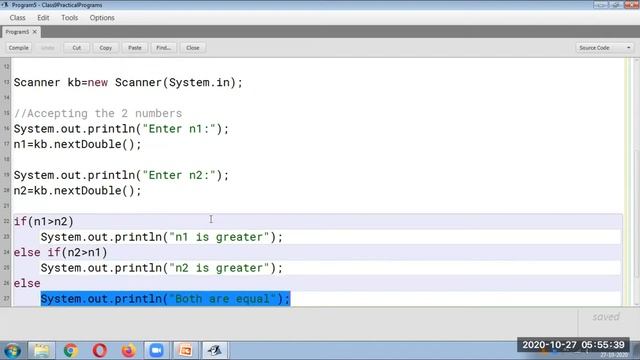Click the lone 'else' keyword line
Image resolution: width=640 pixels, height=360 pixels.
(27, 284)
